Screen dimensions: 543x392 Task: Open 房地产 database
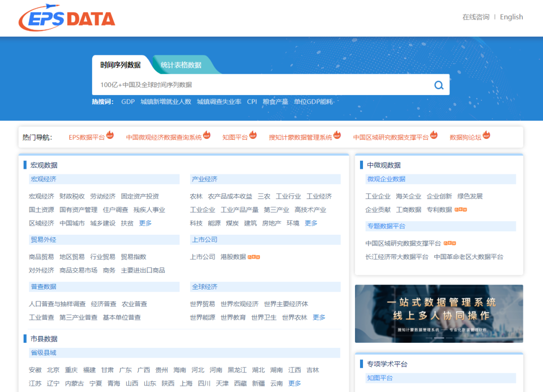coord(271,223)
